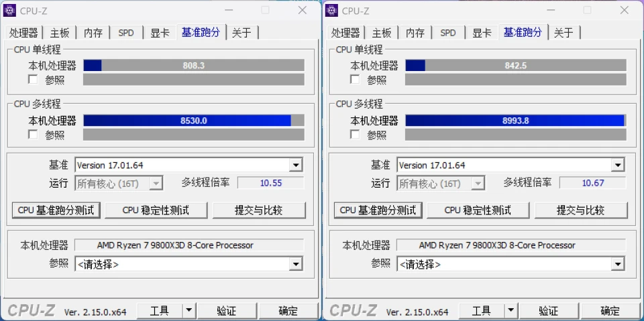Tick 参照 checkbox under CPU 单线程 in right window
This screenshot has width=644, height=321.
coord(355,80)
